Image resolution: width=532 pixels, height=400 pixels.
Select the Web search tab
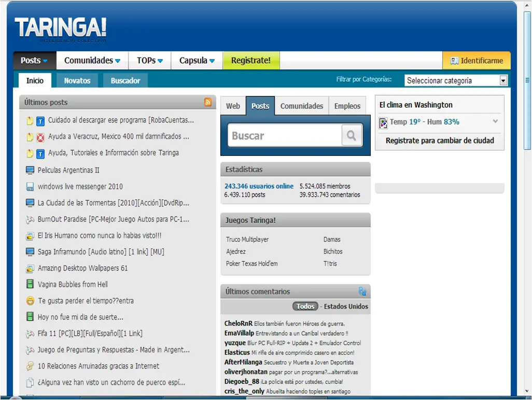click(x=233, y=106)
